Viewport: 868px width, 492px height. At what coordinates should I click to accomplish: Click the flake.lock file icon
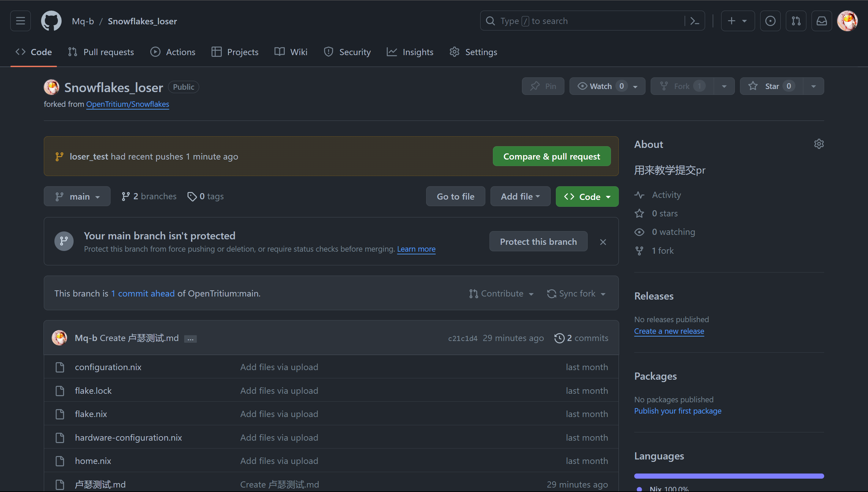coord(60,391)
